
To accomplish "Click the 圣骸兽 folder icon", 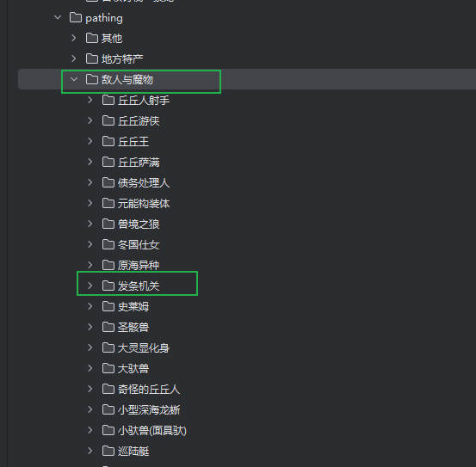I will 108,327.
